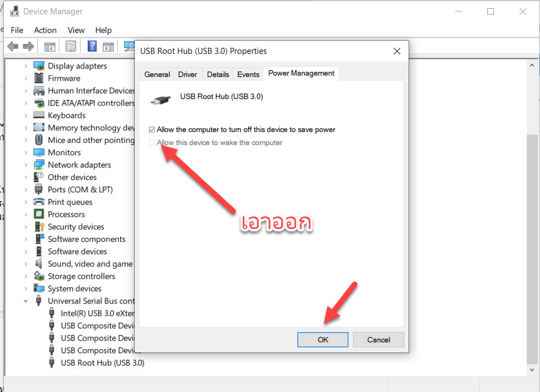Select the Security devices tree entry
Screen dimensions: 540x392
point(76,227)
